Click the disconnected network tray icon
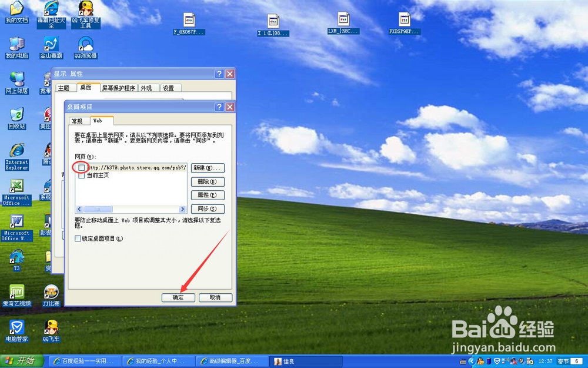This screenshot has width=588, height=368. (514, 362)
